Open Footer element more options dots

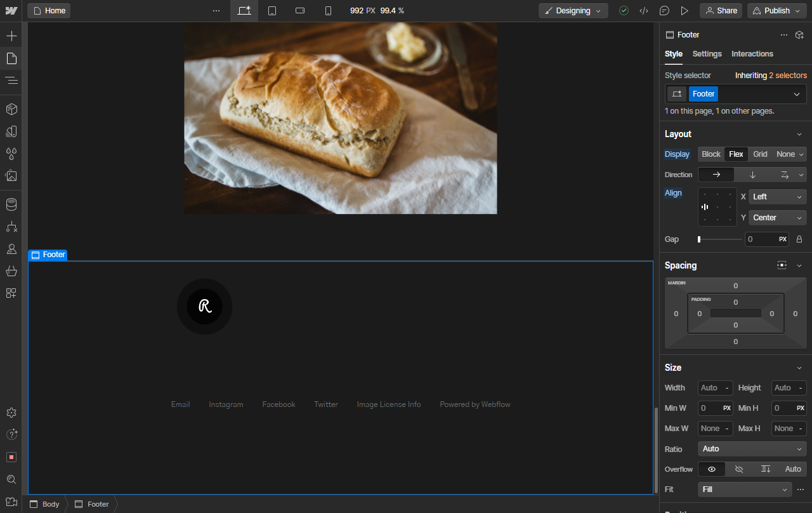tap(784, 35)
